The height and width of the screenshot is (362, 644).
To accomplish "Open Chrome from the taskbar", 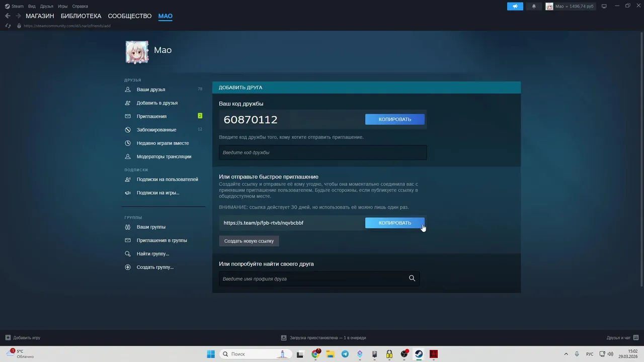I will click(x=315, y=354).
